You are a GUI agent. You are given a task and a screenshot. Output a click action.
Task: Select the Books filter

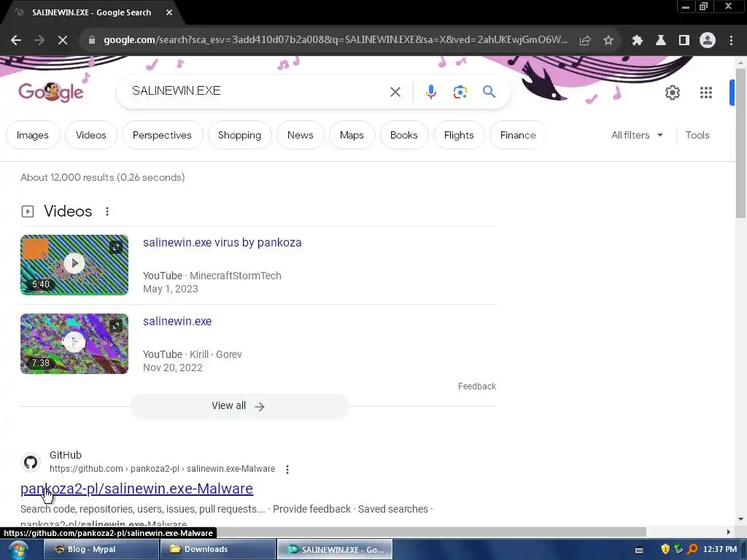coord(404,135)
